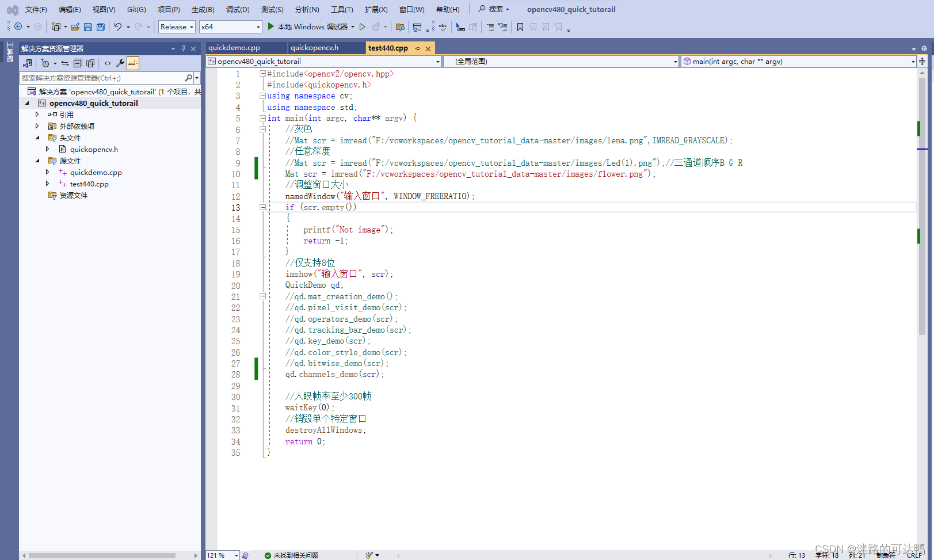Screen dimensions: 934x560
Task: Toggle the code fold at line 5 main
Action: coord(262,118)
